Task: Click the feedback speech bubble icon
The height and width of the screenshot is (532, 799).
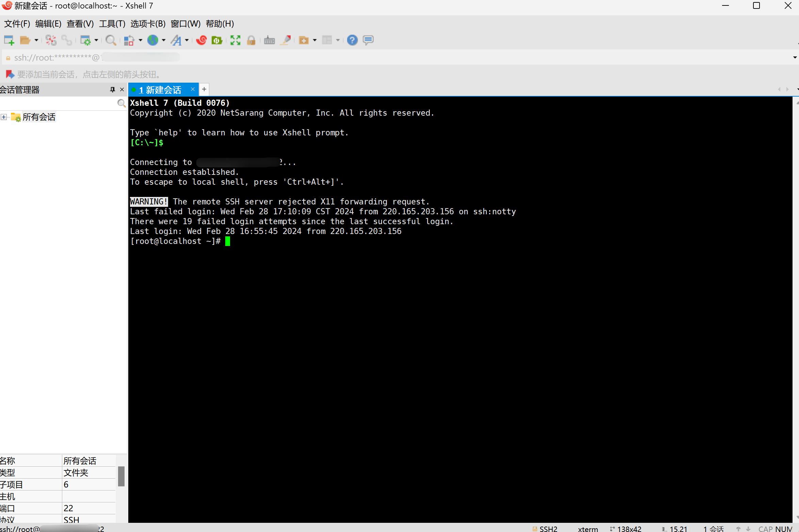Action: (368, 40)
